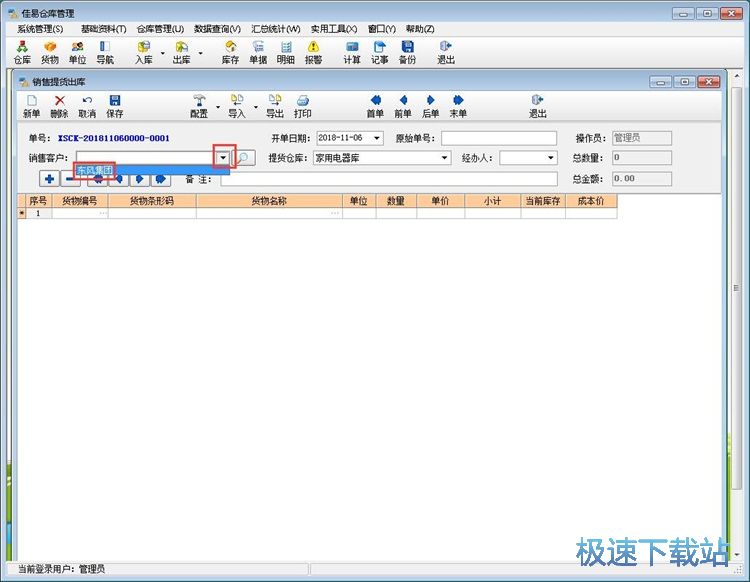Open the 计算 calculator toolbar icon
The width and height of the screenshot is (750, 582).
coord(352,52)
